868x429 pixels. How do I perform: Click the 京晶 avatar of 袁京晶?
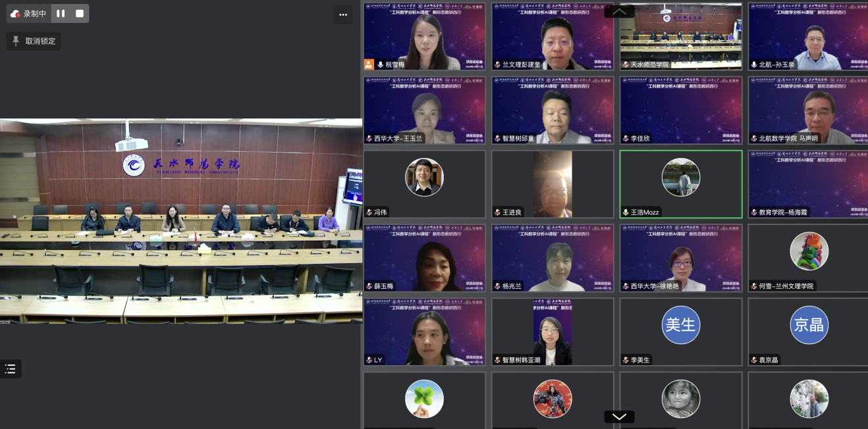click(x=809, y=325)
